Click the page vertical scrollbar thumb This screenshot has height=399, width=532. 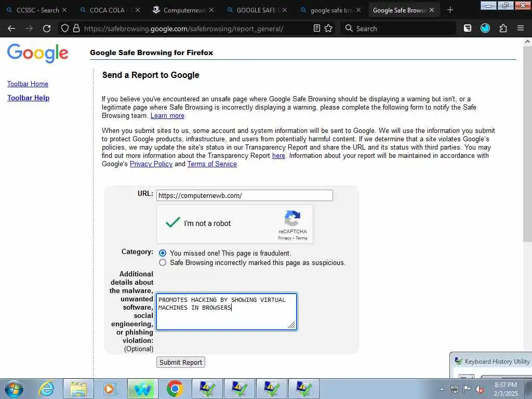(x=528, y=144)
